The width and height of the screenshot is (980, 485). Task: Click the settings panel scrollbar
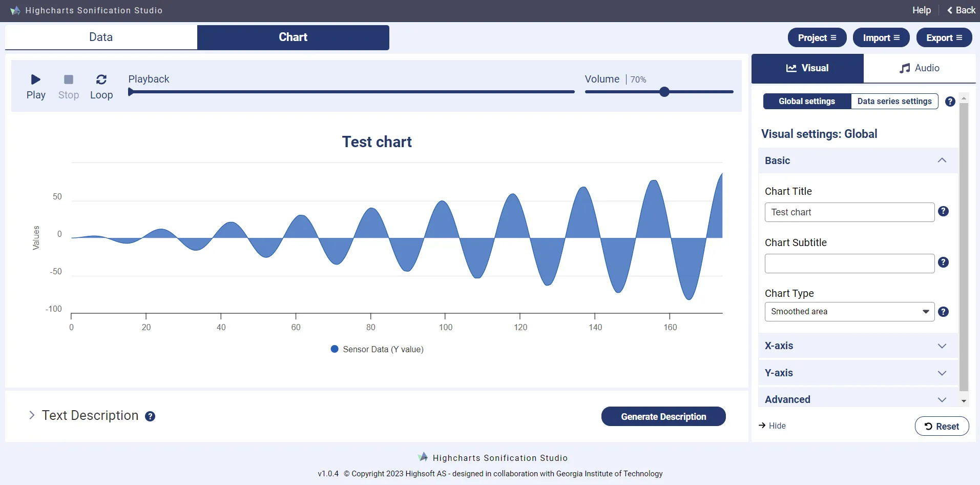(x=964, y=247)
